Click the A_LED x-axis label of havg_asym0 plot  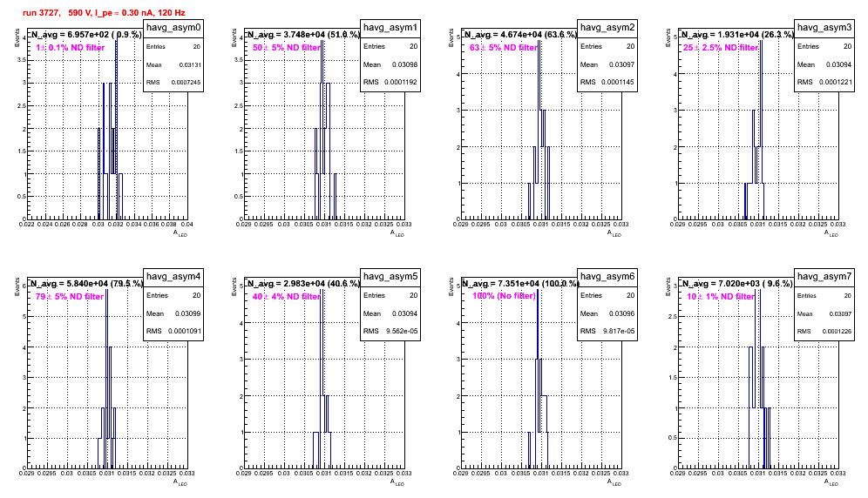(x=180, y=233)
